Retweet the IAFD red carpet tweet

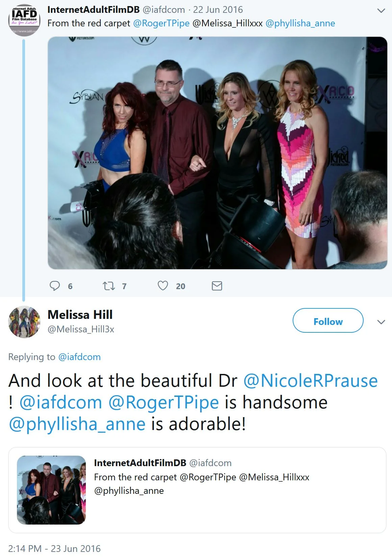coord(109,286)
